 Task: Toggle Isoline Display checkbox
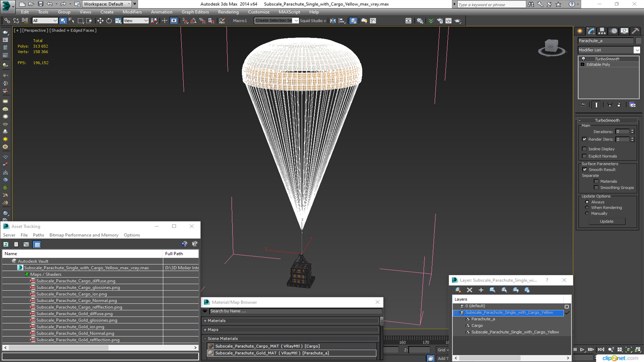(x=584, y=149)
